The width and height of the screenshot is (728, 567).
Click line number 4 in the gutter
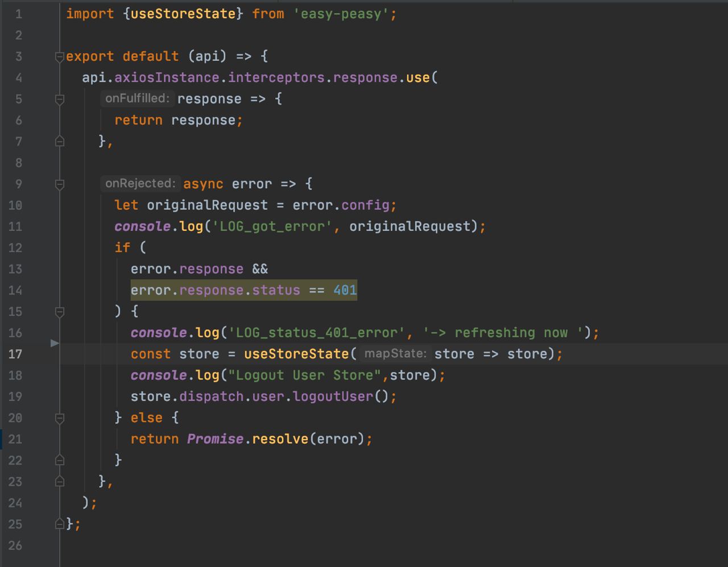tap(18, 78)
